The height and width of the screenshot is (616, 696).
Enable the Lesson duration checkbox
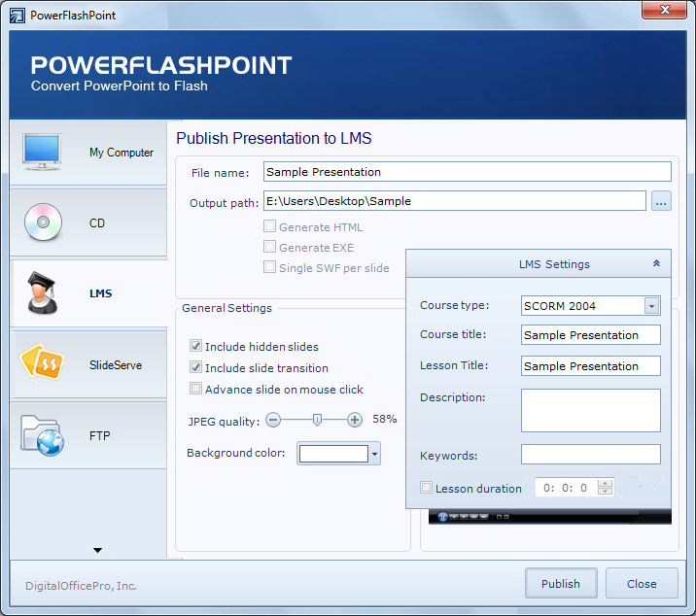click(x=426, y=488)
